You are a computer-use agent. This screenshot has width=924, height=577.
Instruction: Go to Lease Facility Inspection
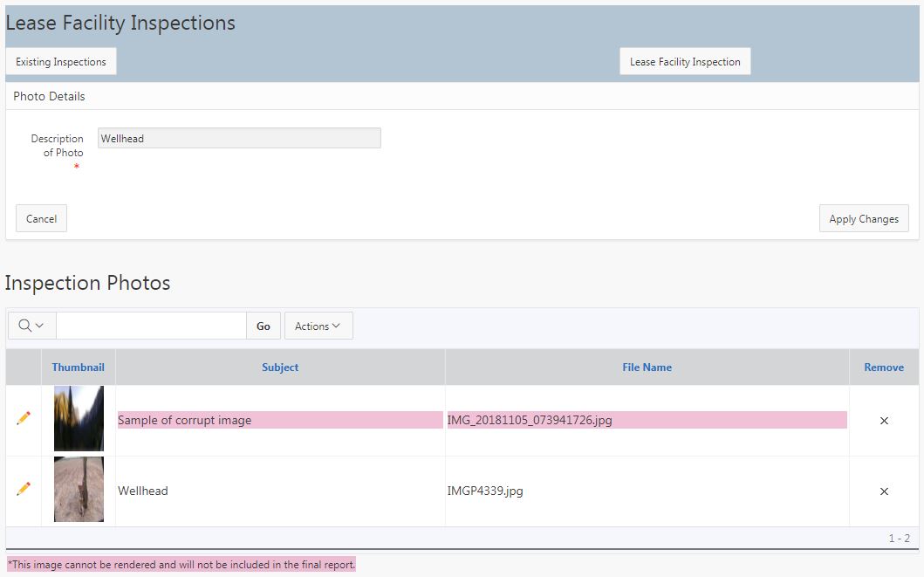tap(685, 62)
